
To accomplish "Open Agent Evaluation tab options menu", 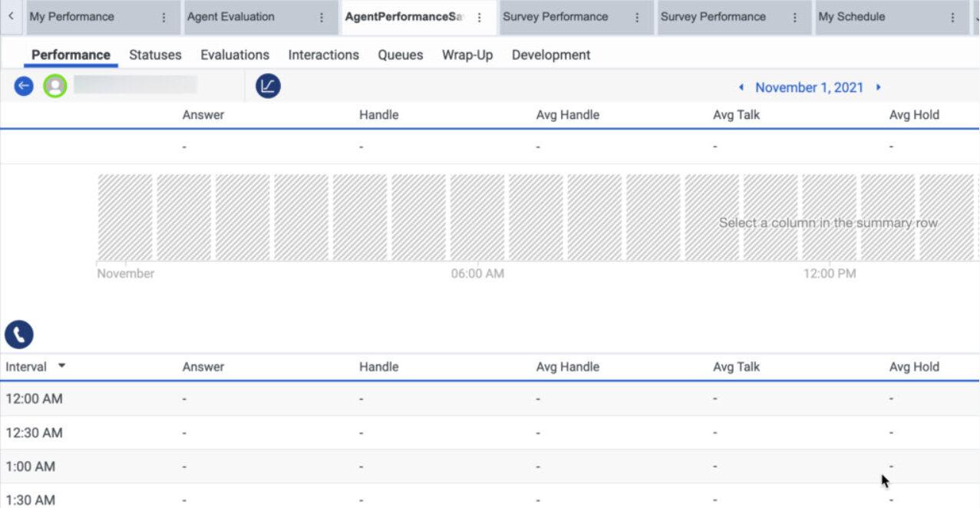I will [x=322, y=17].
